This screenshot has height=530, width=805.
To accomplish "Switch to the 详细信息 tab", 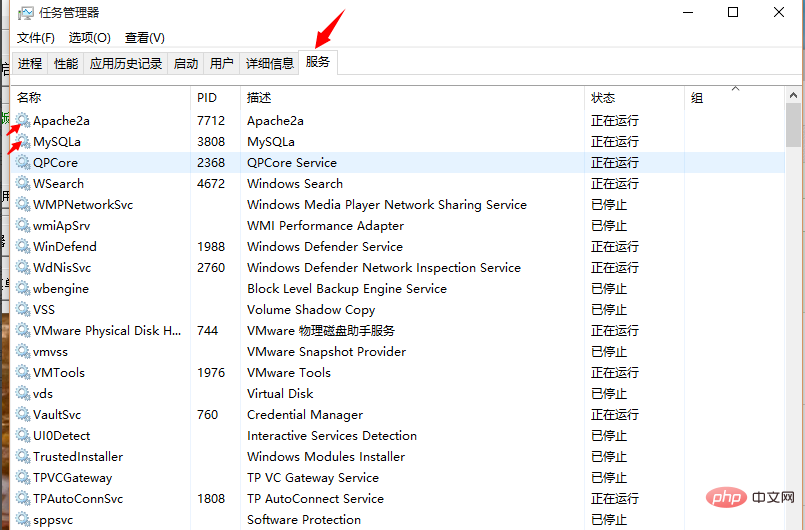I will [270, 63].
